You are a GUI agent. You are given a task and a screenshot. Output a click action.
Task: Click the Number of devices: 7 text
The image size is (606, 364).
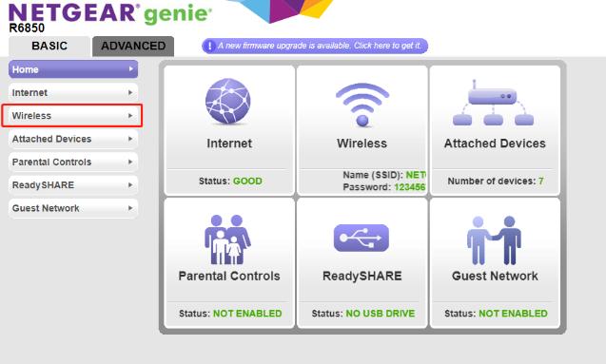tap(496, 181)
